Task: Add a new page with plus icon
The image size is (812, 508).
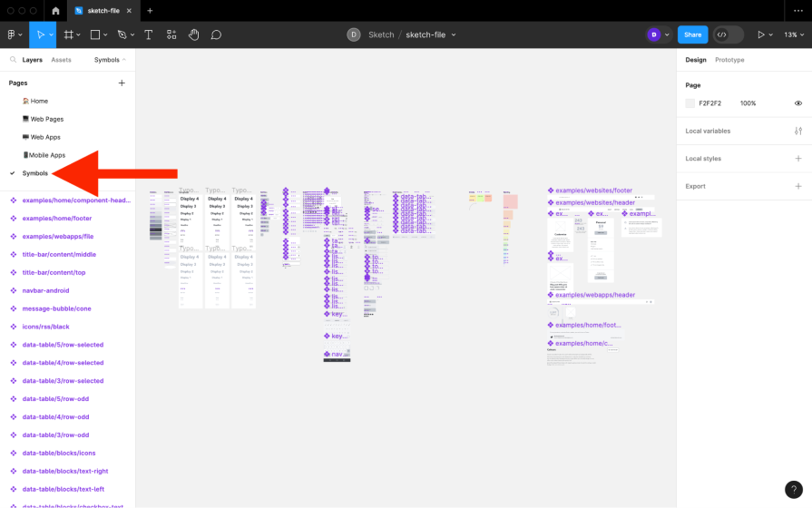Action: point(122,83)
